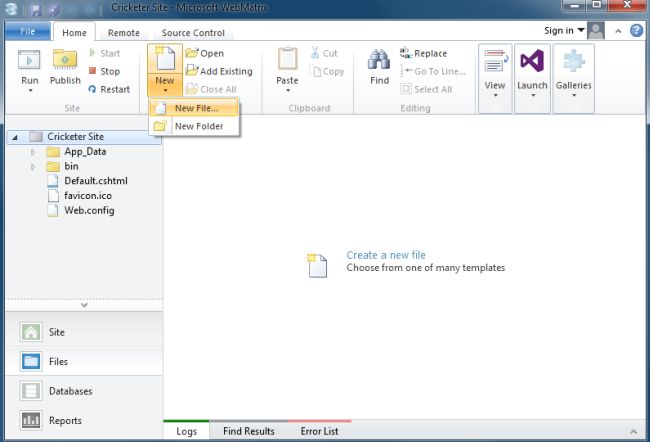The image size is (650, 442).
Task: Expand the bin folder
Action: [x=33, y=167]
